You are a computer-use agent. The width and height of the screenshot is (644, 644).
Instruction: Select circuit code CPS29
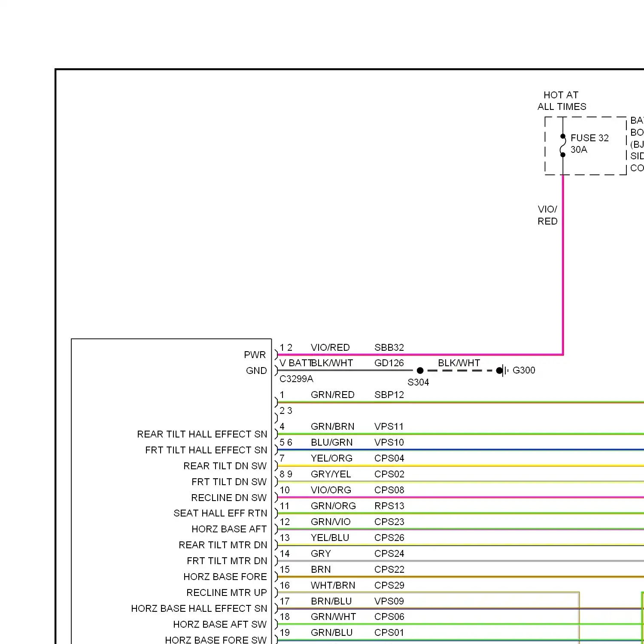pyautogui.click(x=389, y=585)
